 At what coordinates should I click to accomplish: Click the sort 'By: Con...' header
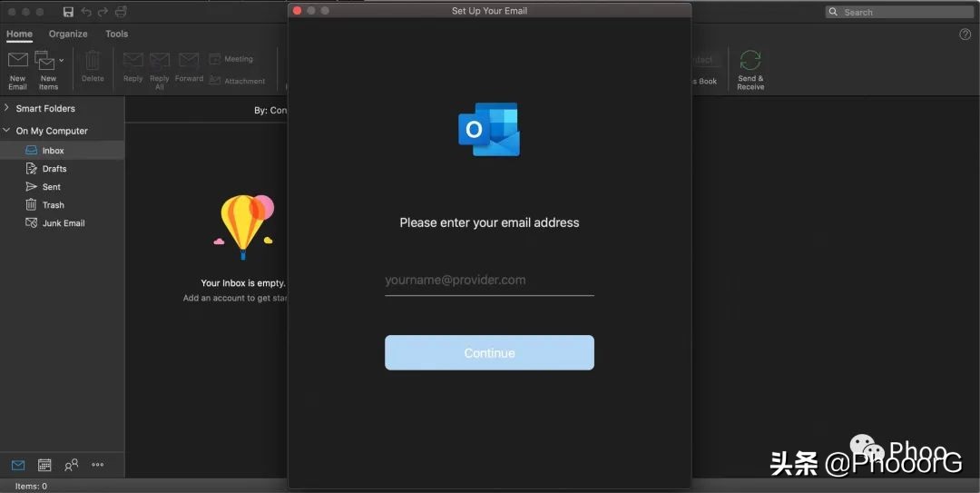click(x=270, y=110)
